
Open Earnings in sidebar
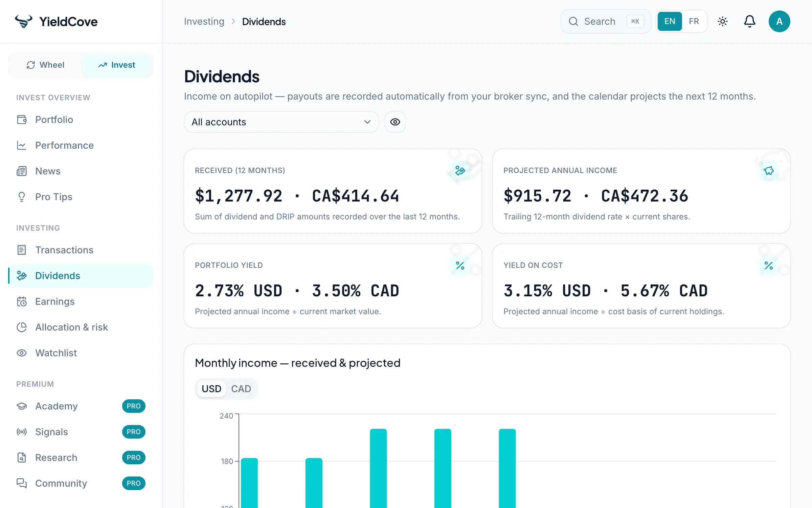tap(81, 301)
